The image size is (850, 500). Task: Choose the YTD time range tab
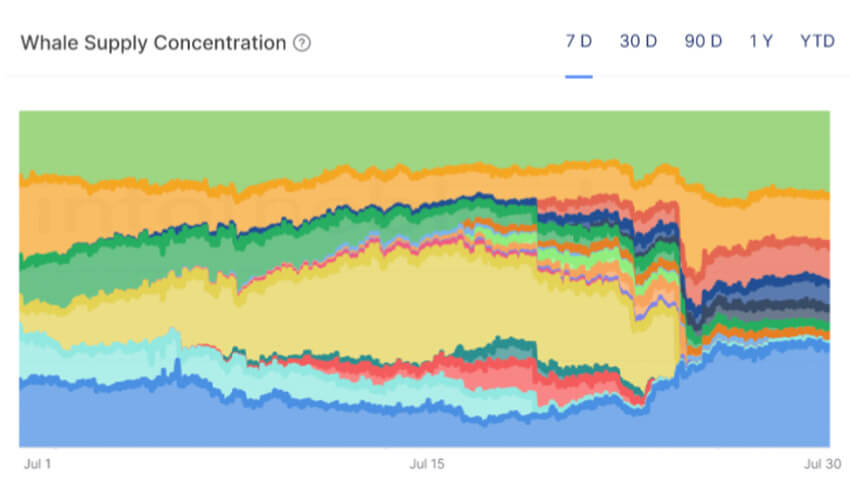817,42
